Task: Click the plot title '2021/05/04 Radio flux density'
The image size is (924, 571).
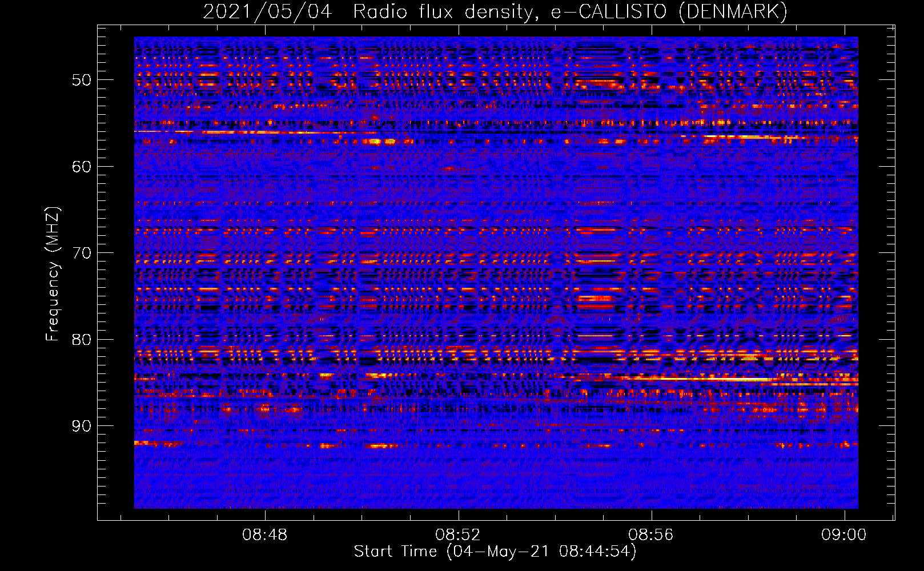Action: [x=370, y=12]
